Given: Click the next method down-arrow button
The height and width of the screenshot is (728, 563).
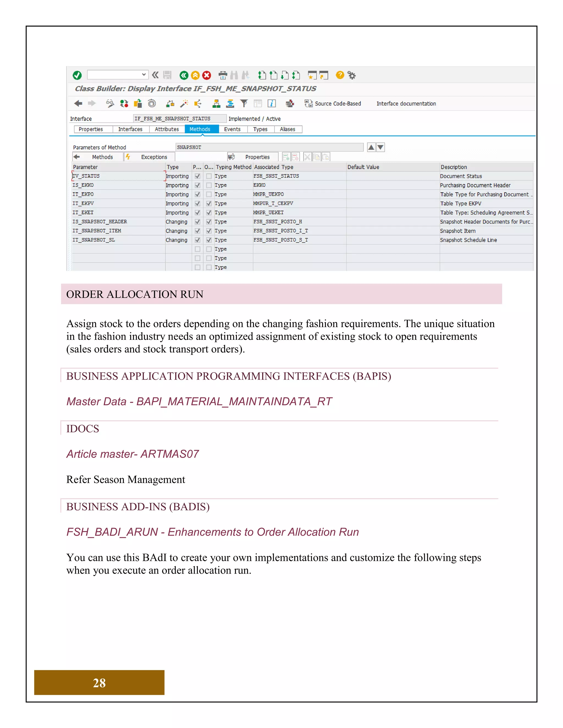Looking at the screenshot, I should 380,147.
